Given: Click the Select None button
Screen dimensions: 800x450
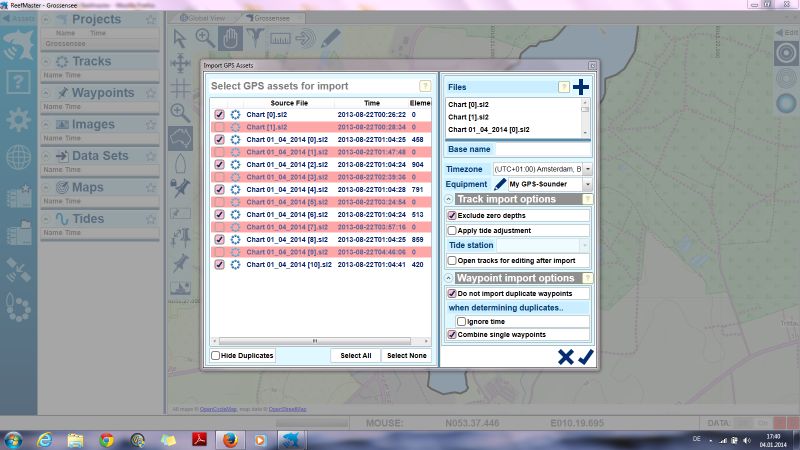Looking at the screenshot, I should tap(406, 356).
